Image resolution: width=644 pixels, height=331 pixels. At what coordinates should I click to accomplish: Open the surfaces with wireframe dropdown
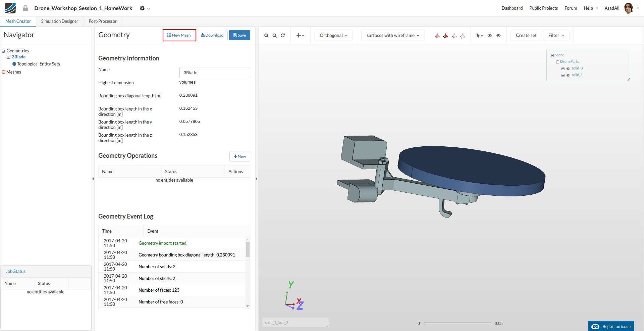(x=393, y=35)
